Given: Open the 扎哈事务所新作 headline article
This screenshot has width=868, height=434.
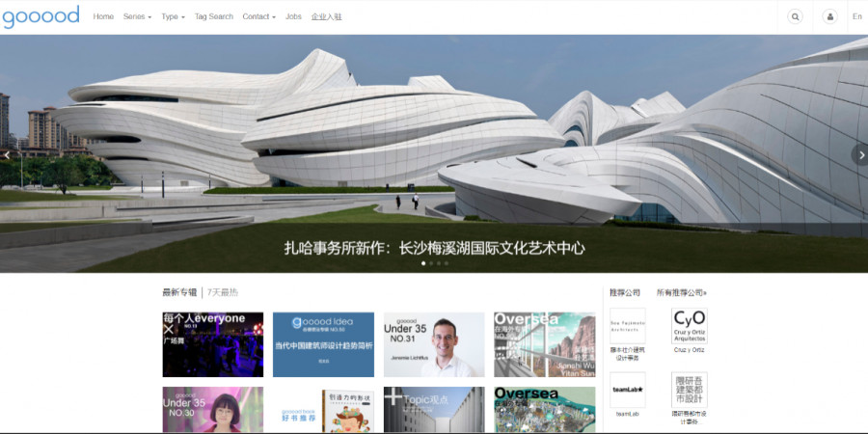Looking at the screenshot, I should click(x=435, y=248).
